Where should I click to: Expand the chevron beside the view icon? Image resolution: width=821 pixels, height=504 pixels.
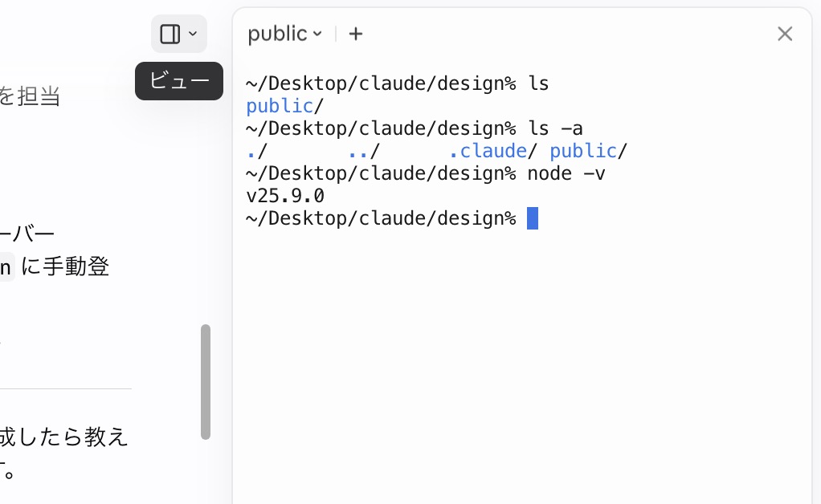tap(193, 34)
